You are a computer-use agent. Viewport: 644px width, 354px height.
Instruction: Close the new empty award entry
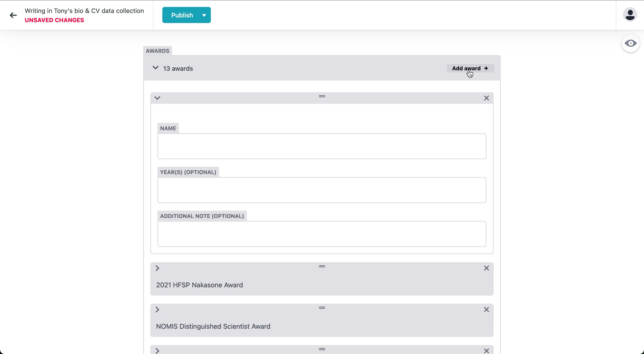coord(486,98)
